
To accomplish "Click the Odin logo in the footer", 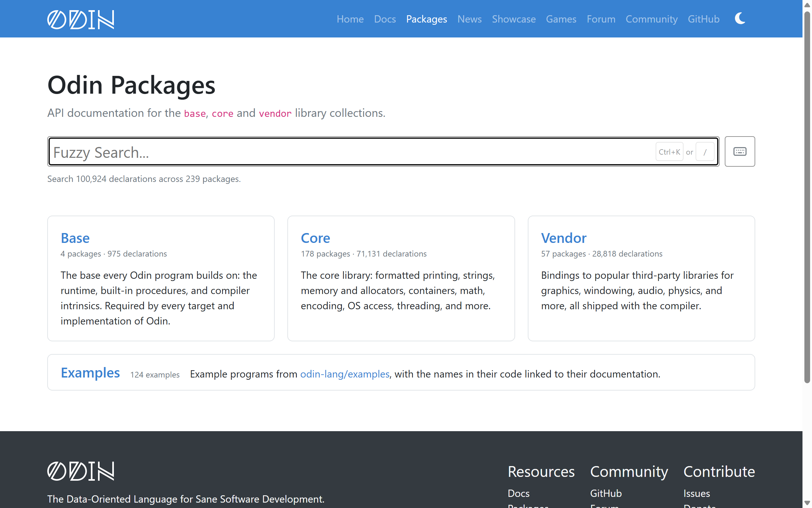I will tap(81, 471).
